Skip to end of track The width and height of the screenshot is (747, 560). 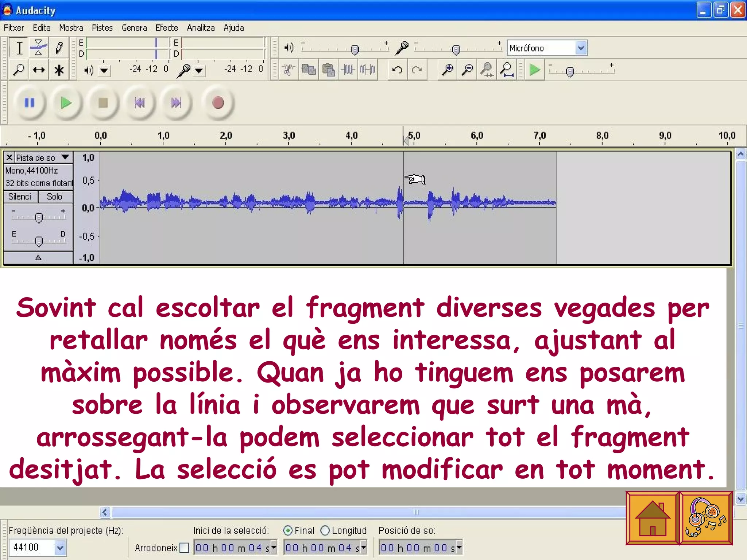tap(176, 103)
